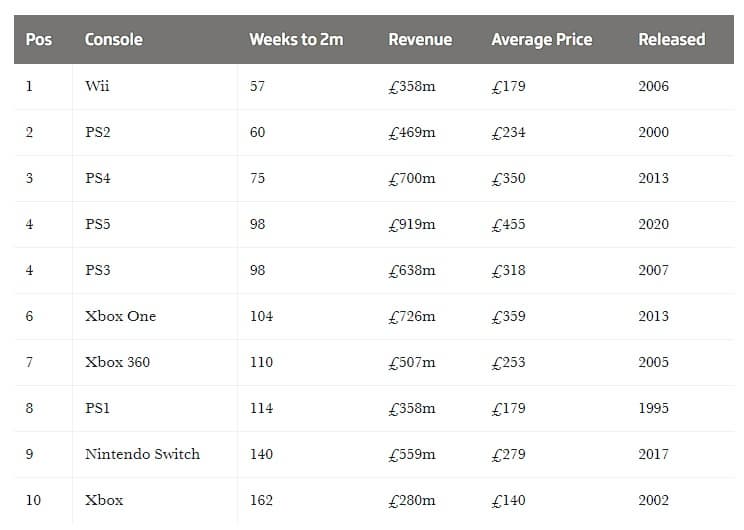Viewport: 744px width, 530px height.
Task: Select the Wii console cell
Action: (96, 86)
